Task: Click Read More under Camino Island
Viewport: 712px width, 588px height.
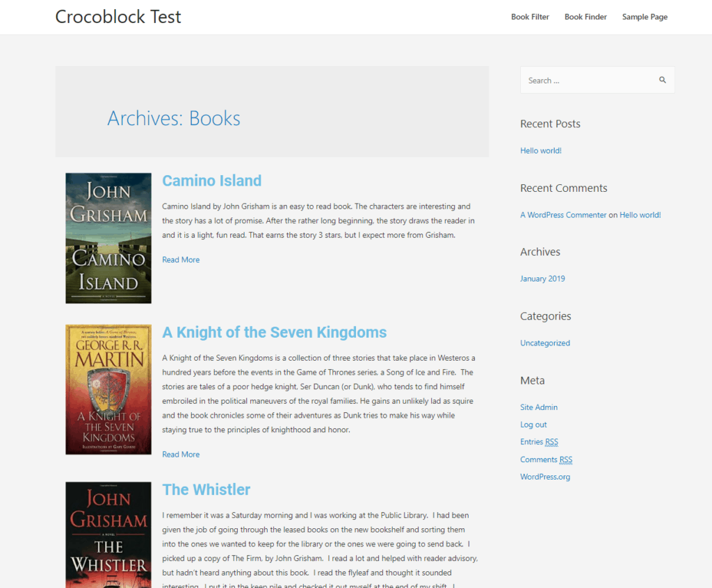Action: pyautogui.click(x=181, y=259)
